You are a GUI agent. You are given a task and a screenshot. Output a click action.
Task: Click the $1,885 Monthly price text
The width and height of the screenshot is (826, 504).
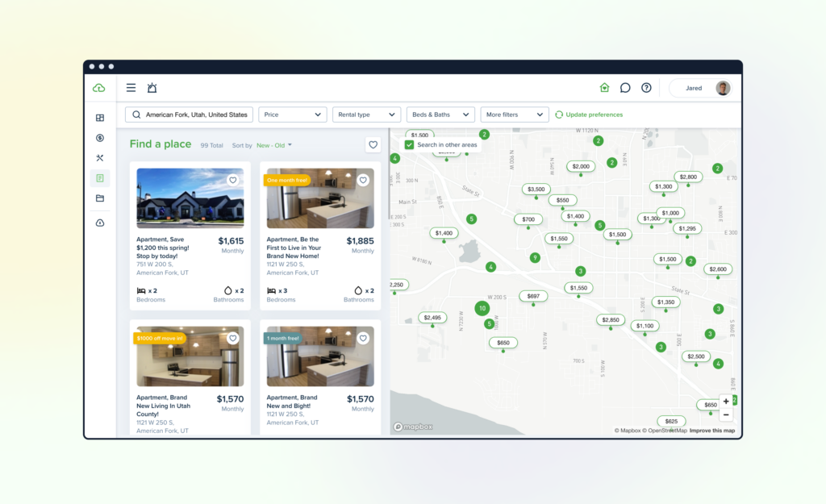pyautogui.click(x=361, y=245)
